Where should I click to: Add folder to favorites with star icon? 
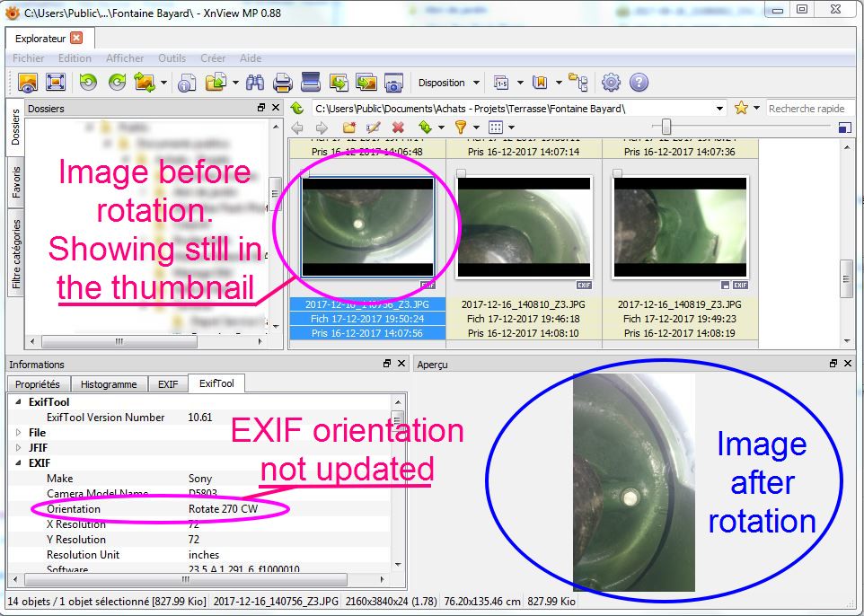point(741,108)
